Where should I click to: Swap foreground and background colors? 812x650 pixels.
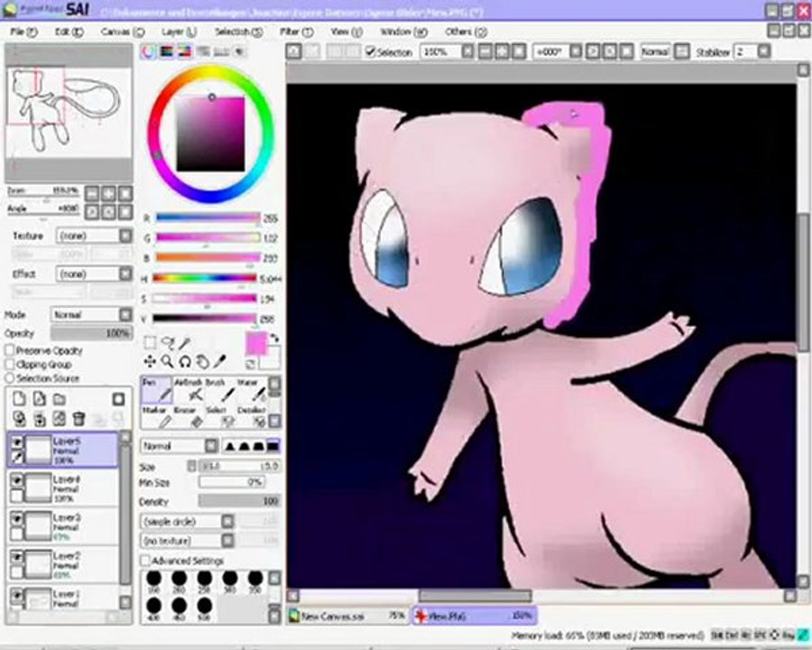tap(274, 338)
